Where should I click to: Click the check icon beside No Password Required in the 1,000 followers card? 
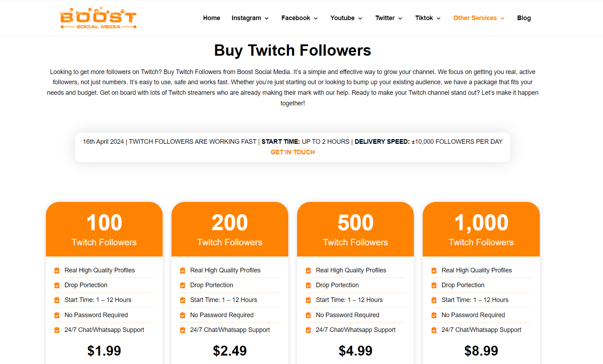[x=434, y=315]
